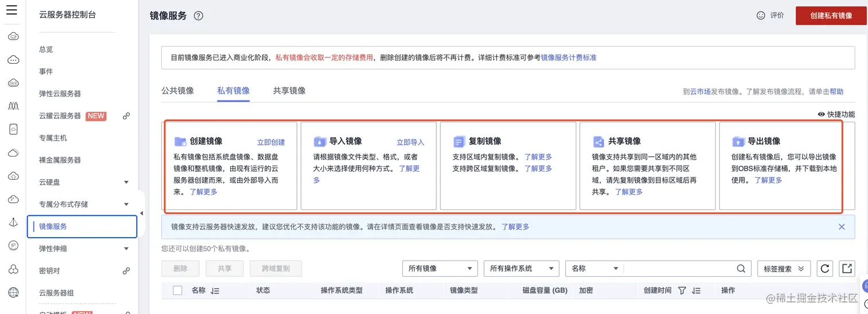Click 了解更多 in the 导出镜像 card
Image resolution: width=868 pixels, height=314 pixels.
[x=768, y=180]
